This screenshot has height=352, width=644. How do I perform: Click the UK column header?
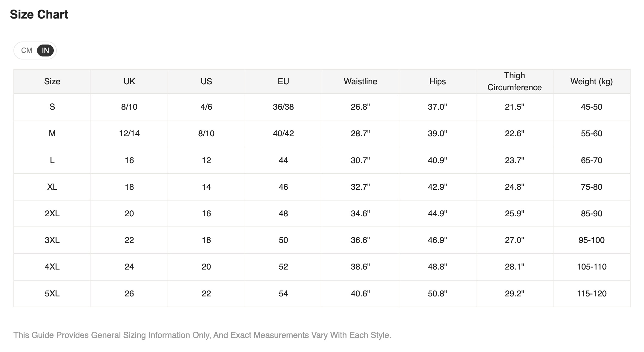click(x=129, y=82)
